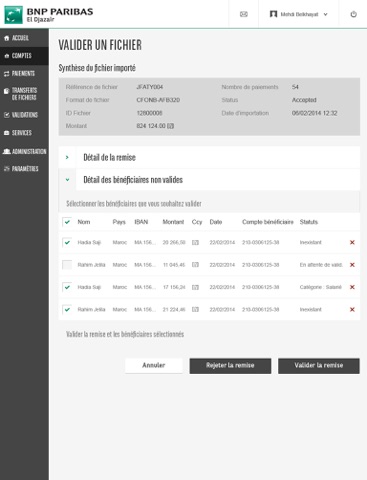Collapse Détail des bénéficiaires non valides section
The width and height of the screenshot is (367, 480).
[67, 180]
